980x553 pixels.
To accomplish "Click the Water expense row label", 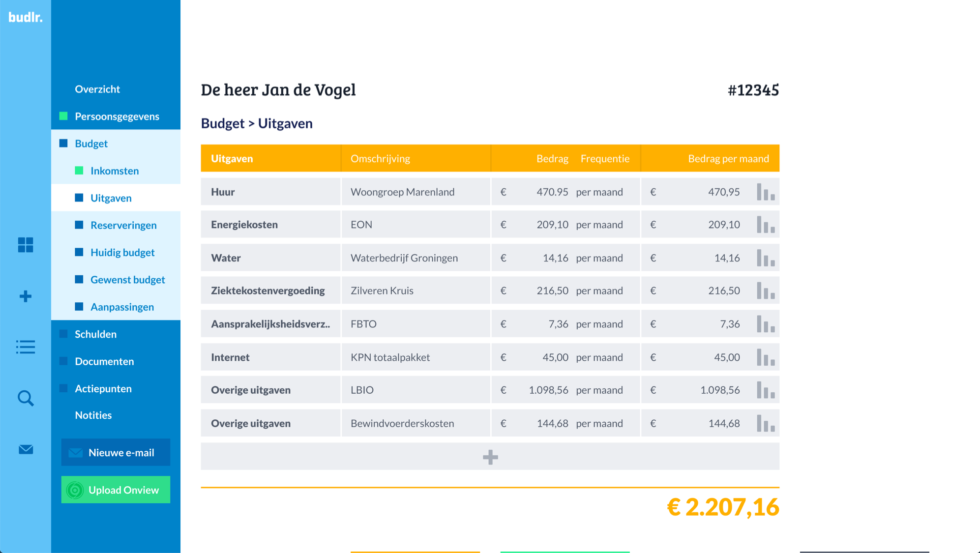I will pyautogui.click(x=226, y=258).
